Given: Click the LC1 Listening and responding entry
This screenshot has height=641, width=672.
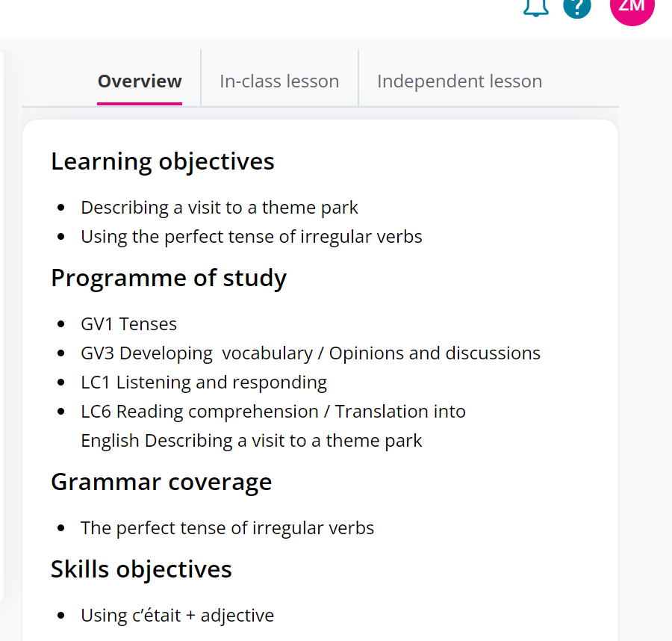Looking at the screenshot, I should click(203, 382).
